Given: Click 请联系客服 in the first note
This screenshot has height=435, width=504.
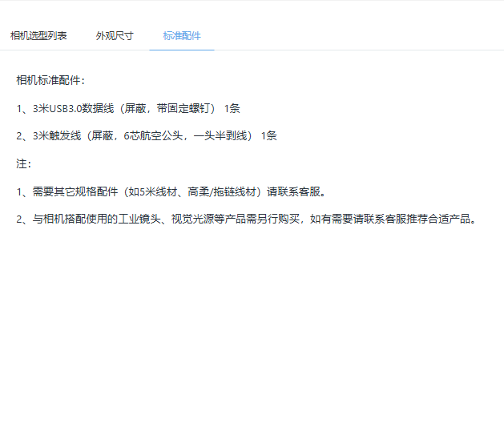Looking at the screenshot, I should tap(293, 191).
